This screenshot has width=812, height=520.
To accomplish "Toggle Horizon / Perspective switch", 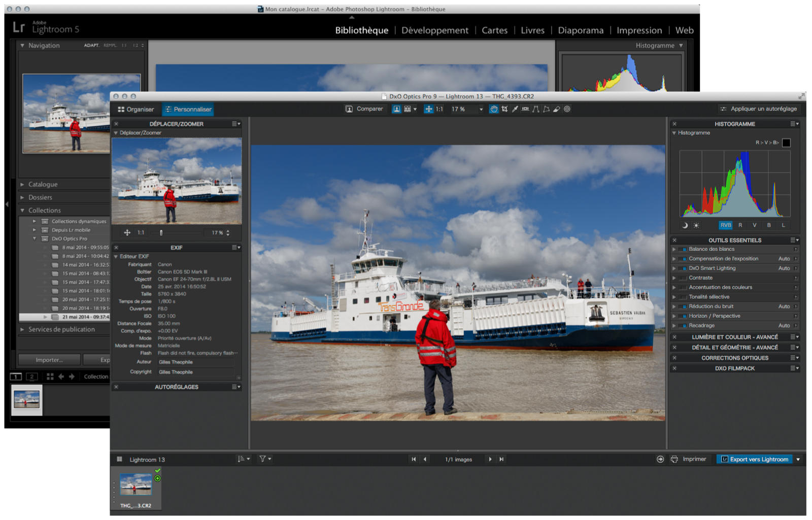I will pos(684,316).
